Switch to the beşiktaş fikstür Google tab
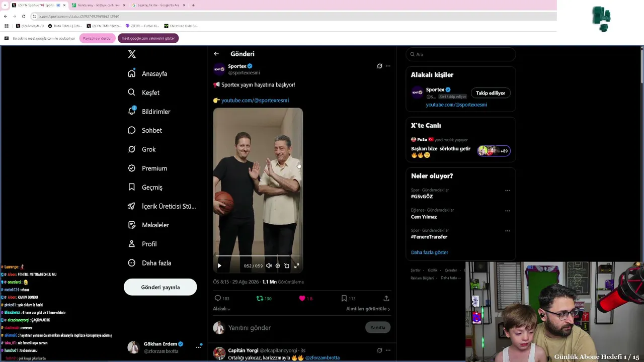This screenshot has width=644, height=362. pyautogui.click(x=158, y=5)
